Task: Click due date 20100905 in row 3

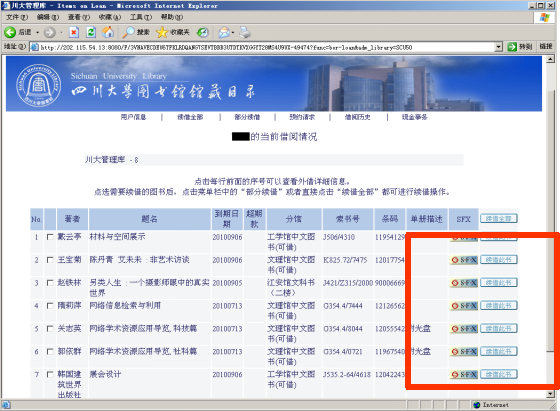Action: coord(227,283)
